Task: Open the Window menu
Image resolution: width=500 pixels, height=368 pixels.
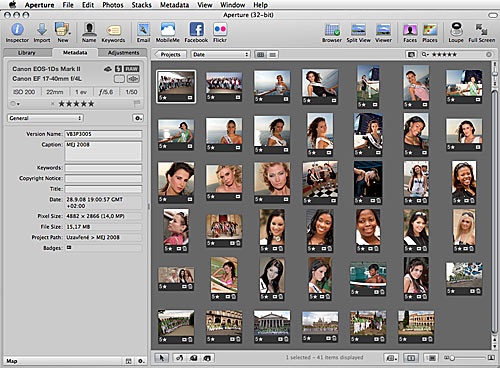Action: (x=233, y=5)
